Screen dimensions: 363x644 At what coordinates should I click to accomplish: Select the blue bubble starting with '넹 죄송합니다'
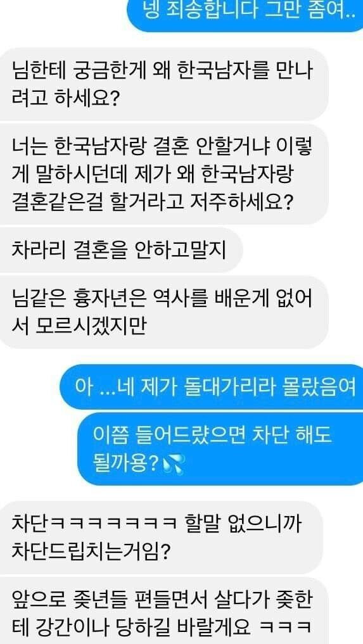[246, 15]
